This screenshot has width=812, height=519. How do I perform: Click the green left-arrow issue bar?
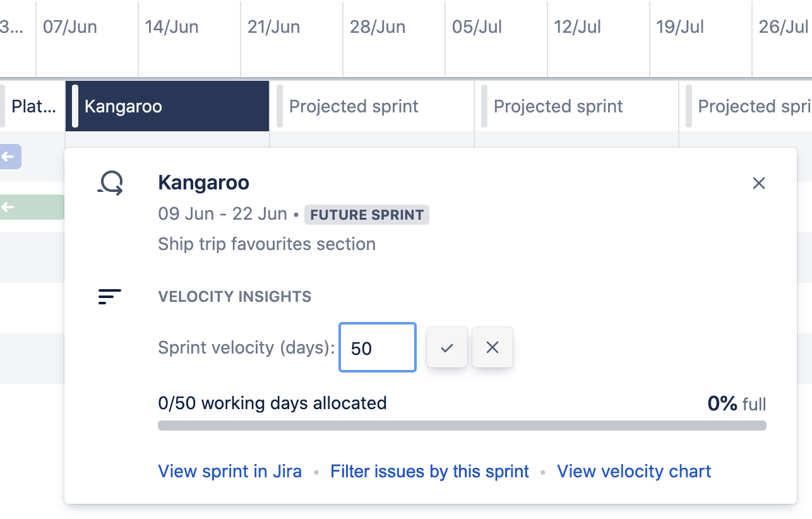point(33,207)
